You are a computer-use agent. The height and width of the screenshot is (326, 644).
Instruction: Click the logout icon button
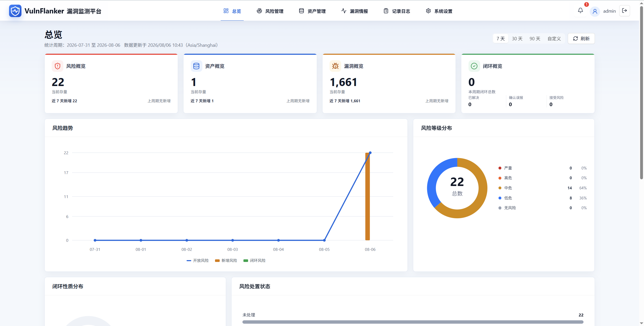(625, 11)
